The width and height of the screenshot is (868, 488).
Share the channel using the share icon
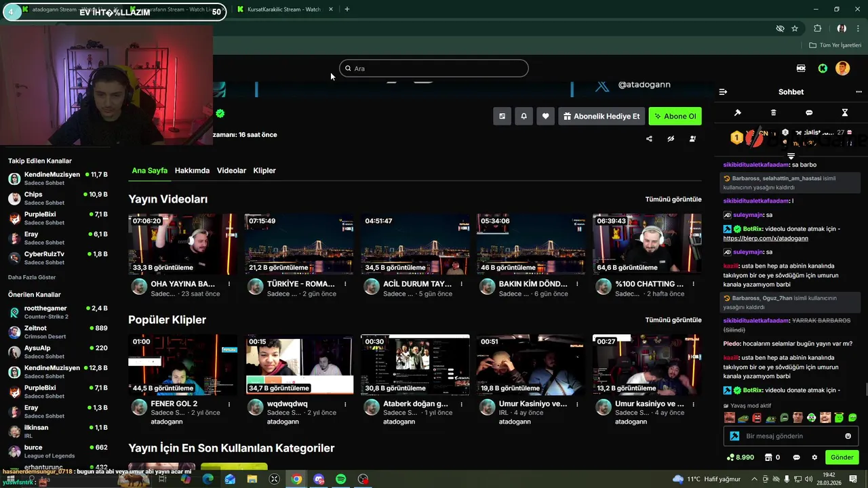tap(649, 139)
